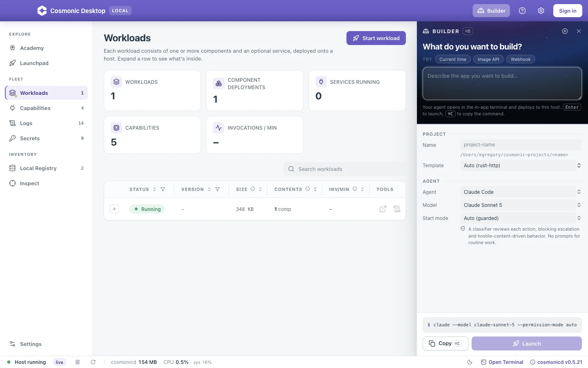This screenshot has width=588, height=368.
Task: Toggle the Builder button in header
Action: tap(491, 11)
